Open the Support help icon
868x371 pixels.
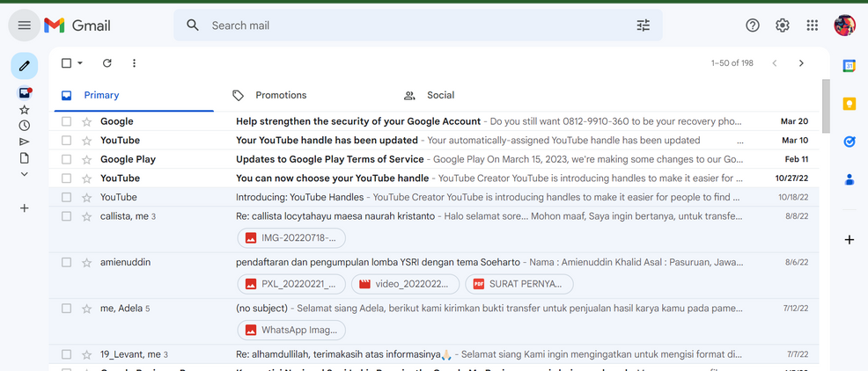(753, 25)
